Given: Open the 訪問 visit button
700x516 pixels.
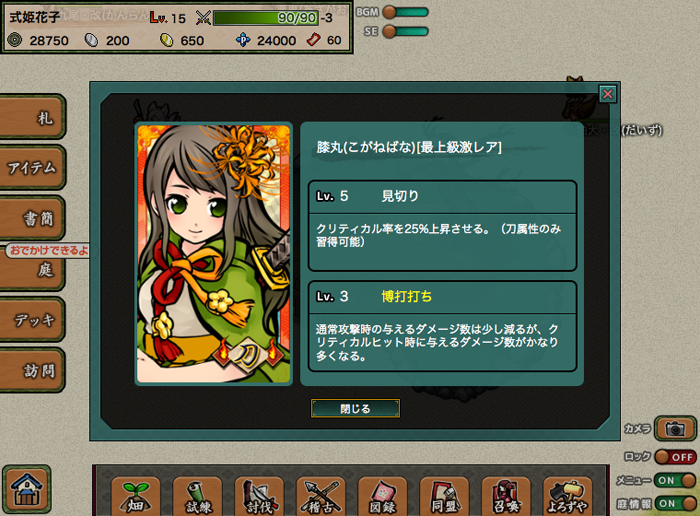Looking at the screenshot, I should click(32, 370).
